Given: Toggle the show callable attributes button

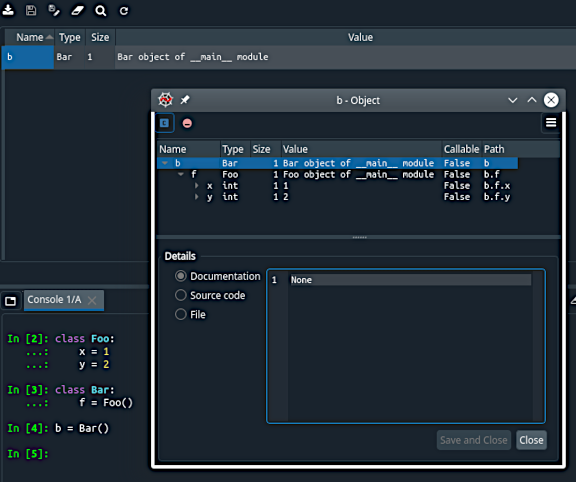Looking at the screenshot, I should [x=164, y=123].
